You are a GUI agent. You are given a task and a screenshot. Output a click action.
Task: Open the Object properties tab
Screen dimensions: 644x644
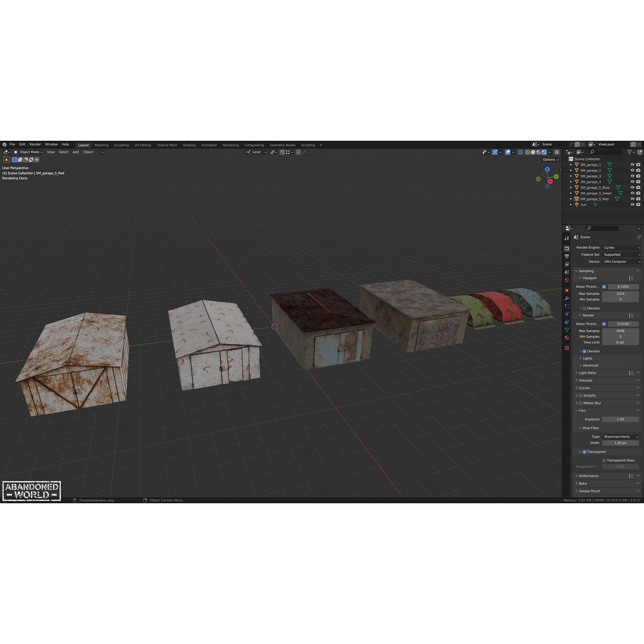pyautogui.click(x=567, y=290)
